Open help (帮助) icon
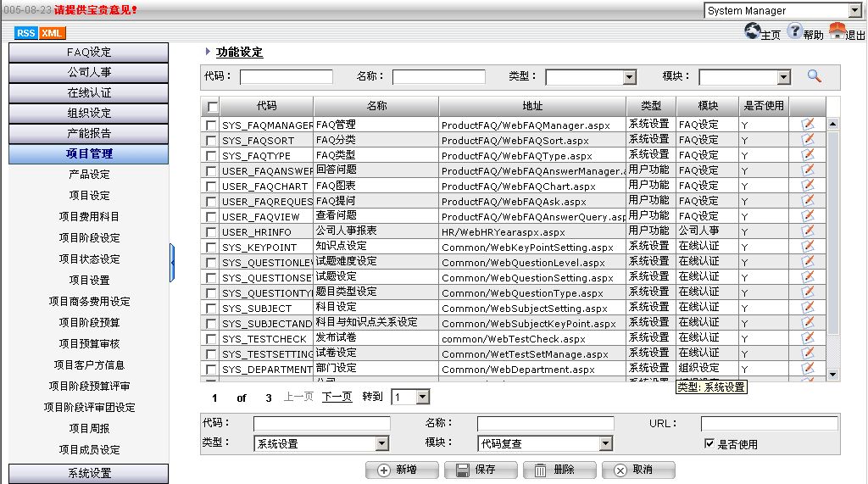The height and width of the screenshot is (484, 868). click(794, 31)
